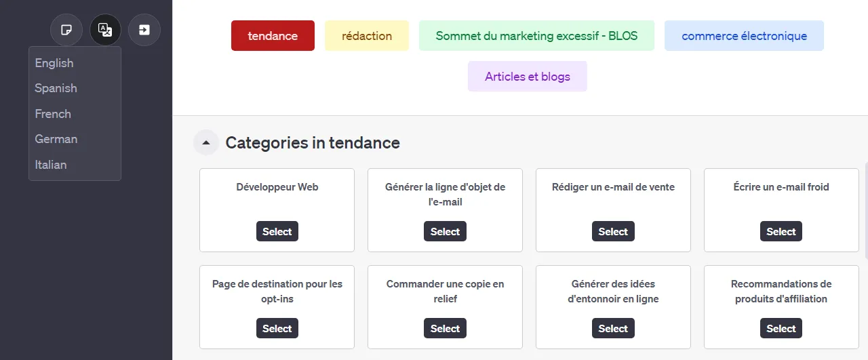The width and height of the screenshot is (868, 360).
Task: Filter by the rédaction tag
Action: (x=367, y=36)
